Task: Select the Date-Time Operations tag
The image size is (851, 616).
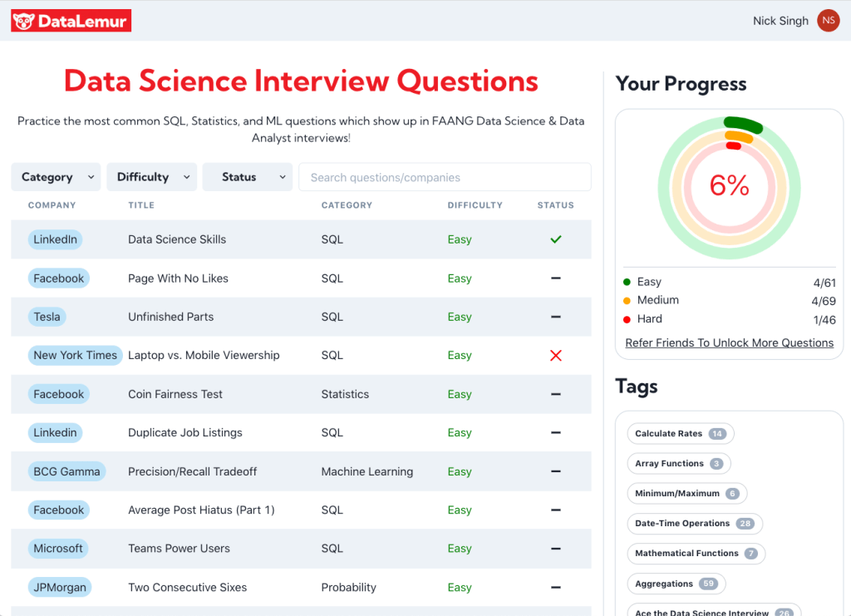Action: pos(695,523)
